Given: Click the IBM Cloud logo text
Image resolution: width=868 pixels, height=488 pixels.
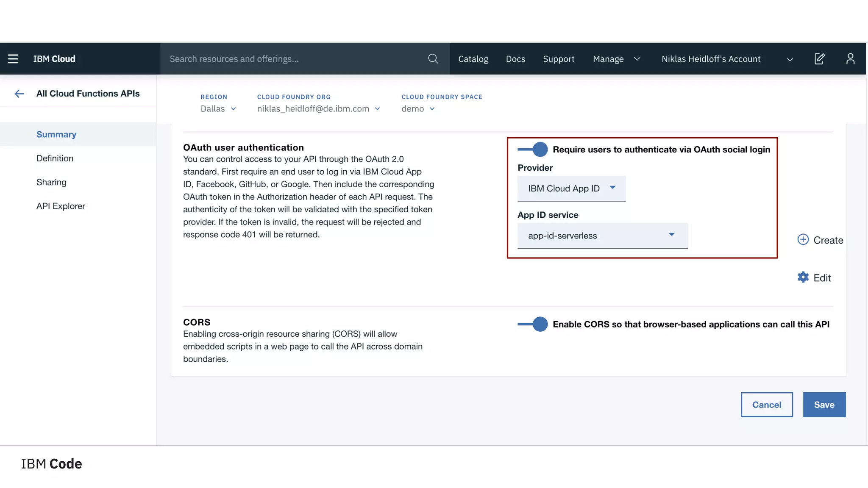Looking at the screenshot, I should (x=54, y=59).
